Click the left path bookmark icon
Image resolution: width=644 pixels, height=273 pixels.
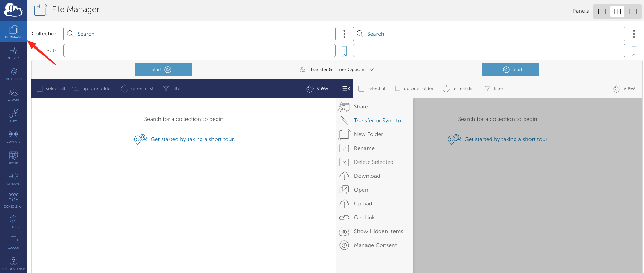click(x=344, y=51)
